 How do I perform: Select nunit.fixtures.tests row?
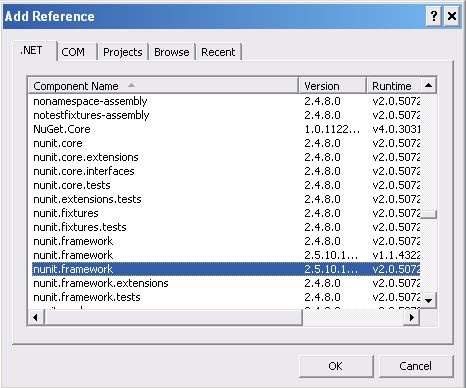point(226,227)
